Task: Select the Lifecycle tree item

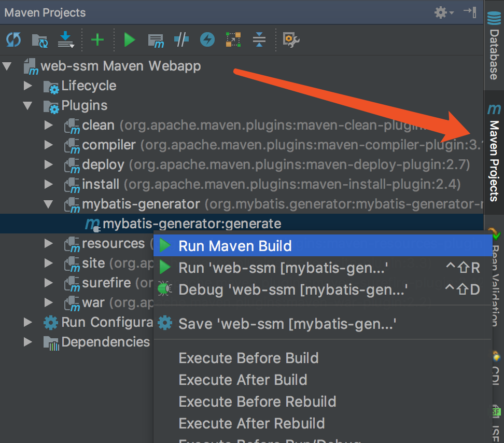Action: 242,86
